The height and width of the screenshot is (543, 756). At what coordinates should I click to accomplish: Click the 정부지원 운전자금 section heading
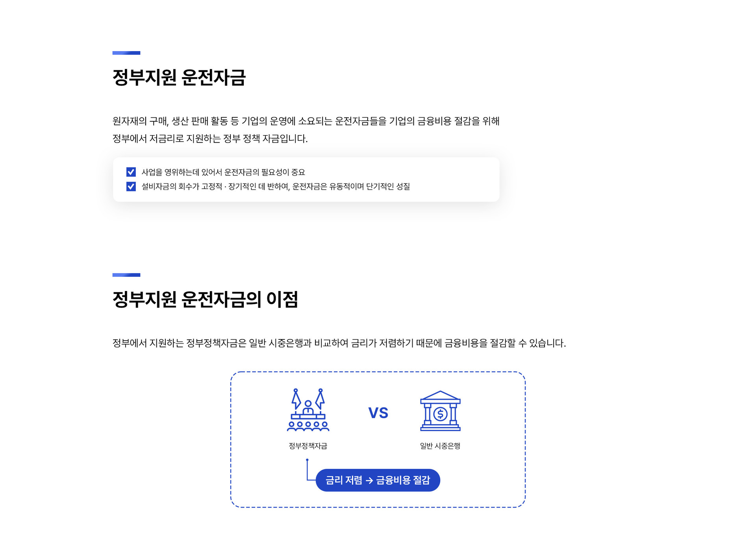click(179, 77)
